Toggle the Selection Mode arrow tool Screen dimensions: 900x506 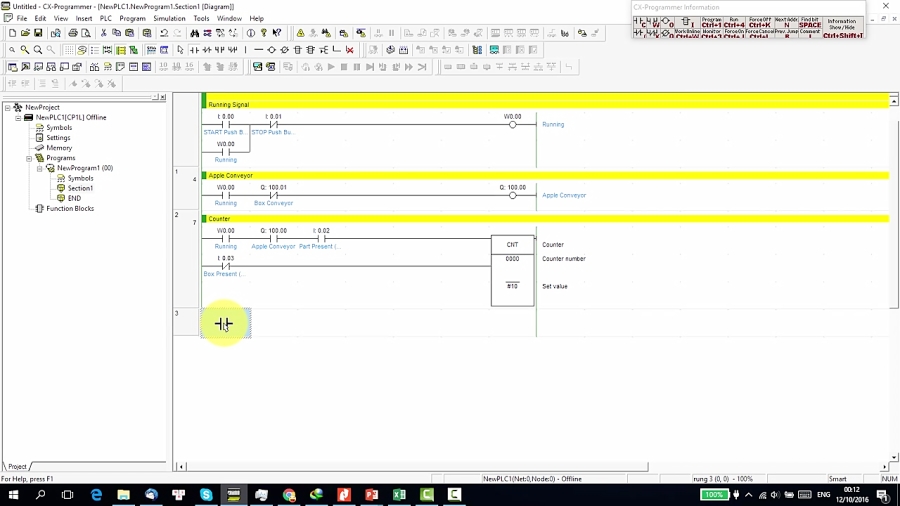pos(180,50)
